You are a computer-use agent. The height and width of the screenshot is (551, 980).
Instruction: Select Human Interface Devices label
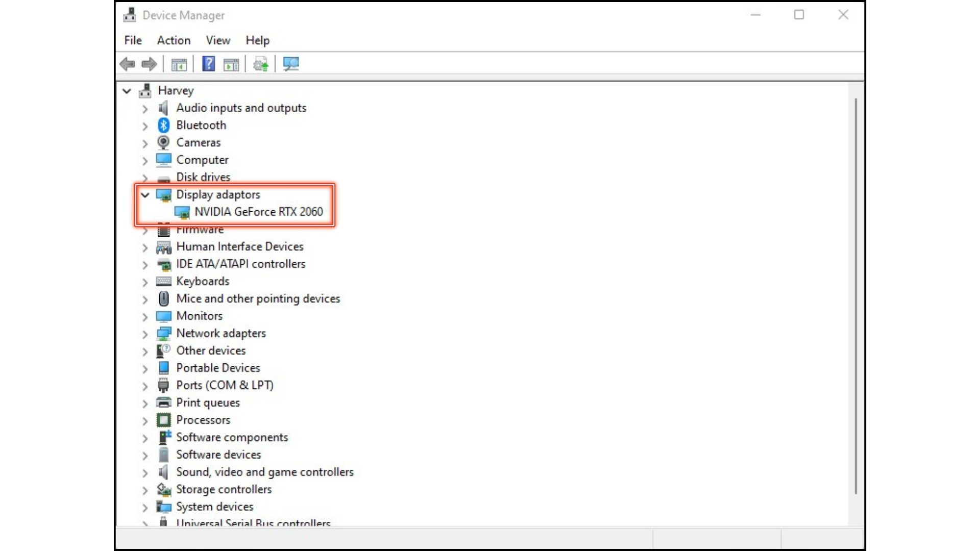click(x=240, y=246)
